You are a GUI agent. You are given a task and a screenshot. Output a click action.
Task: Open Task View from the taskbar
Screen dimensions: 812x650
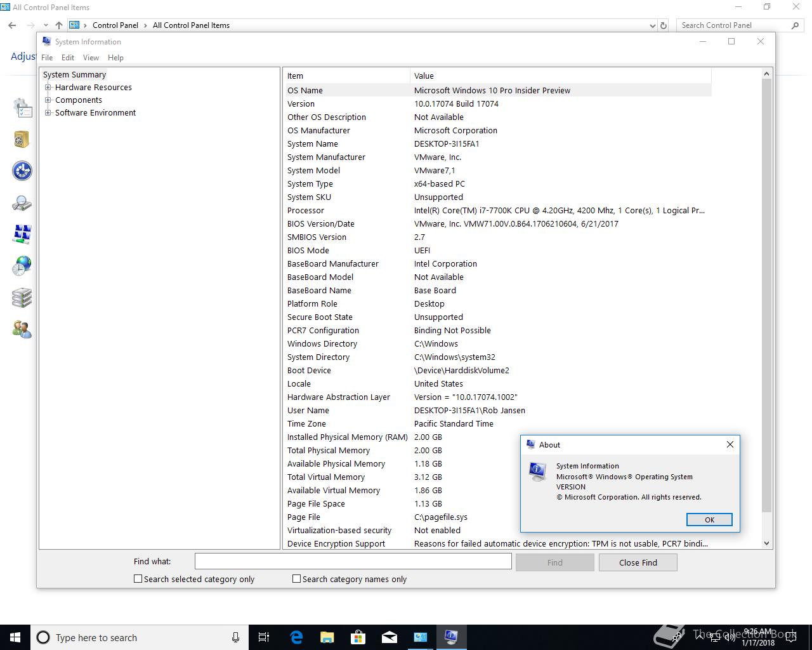264,637
